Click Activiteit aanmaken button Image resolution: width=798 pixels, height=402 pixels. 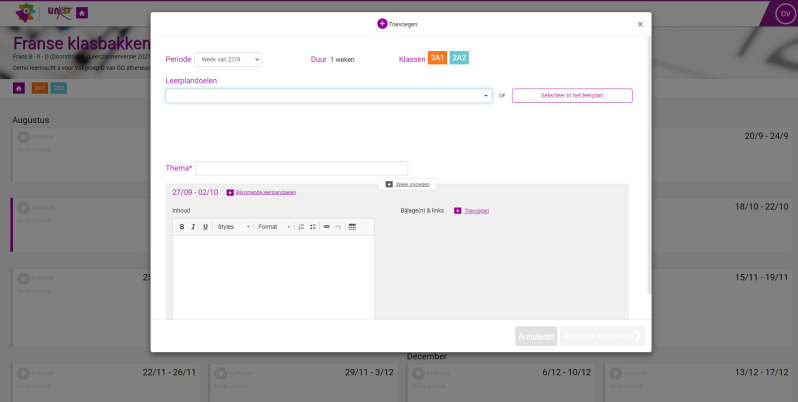pos(602,336)
